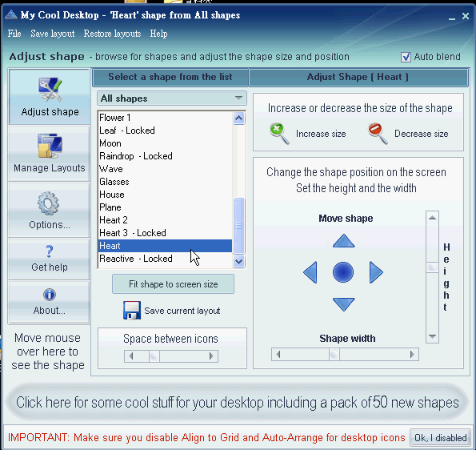
Task: Open Manage Layouts from the sidebar
Action: coord(49,154)
